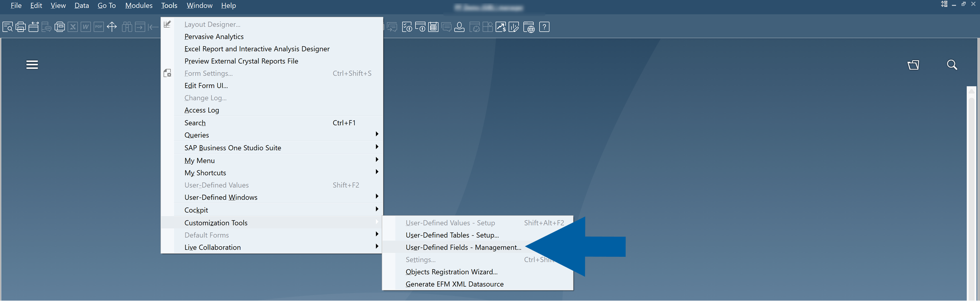Close the open Tools menu in the menu bar
This screenshot has height=301, width=980.
[x=169, y=6]
